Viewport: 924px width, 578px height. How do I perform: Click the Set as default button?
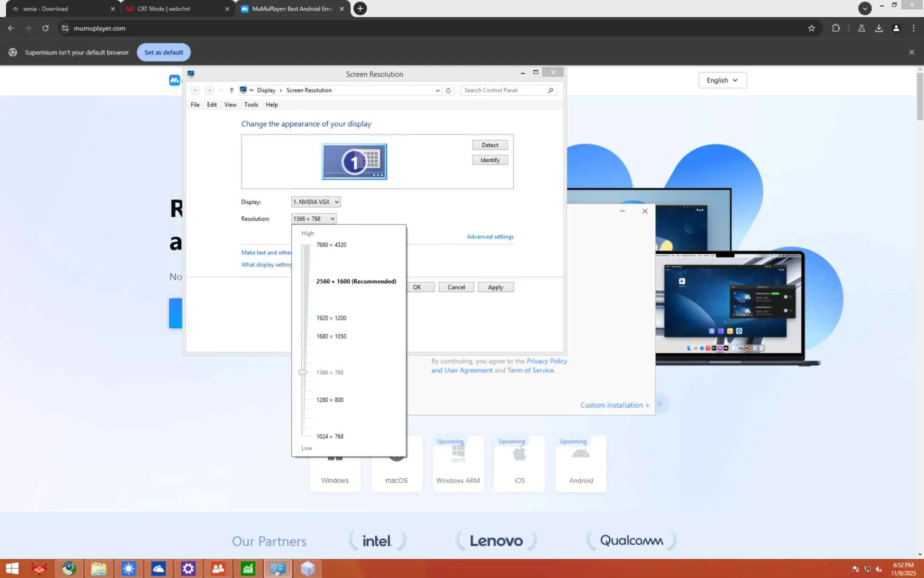[x=164, y=53]
